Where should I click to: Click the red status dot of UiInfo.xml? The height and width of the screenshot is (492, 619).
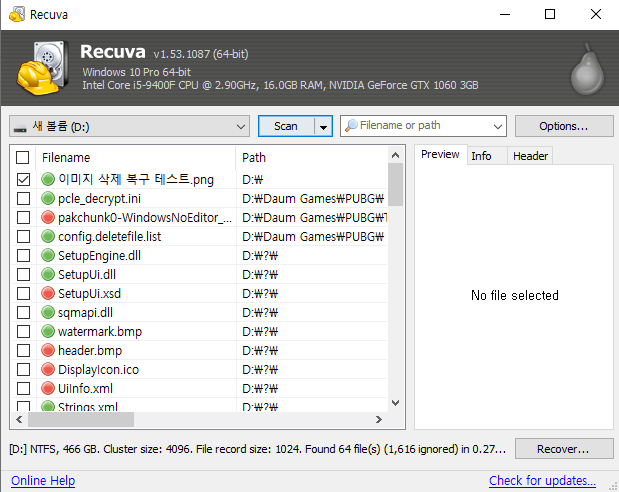[x=48, y=388]
